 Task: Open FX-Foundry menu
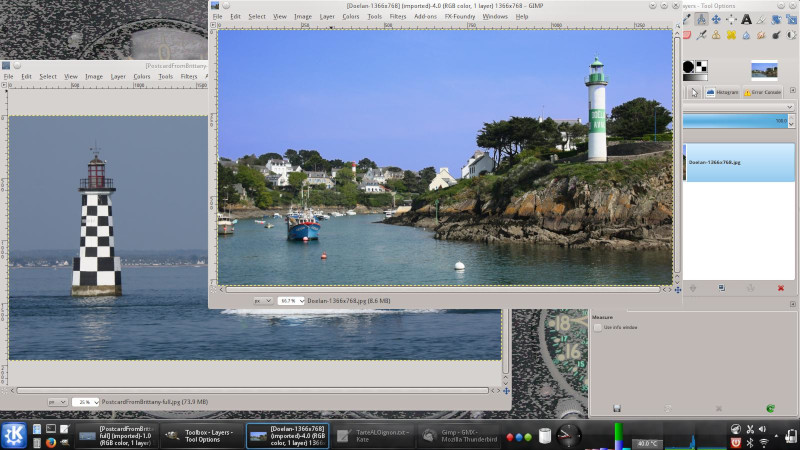[x=459, y=16]
